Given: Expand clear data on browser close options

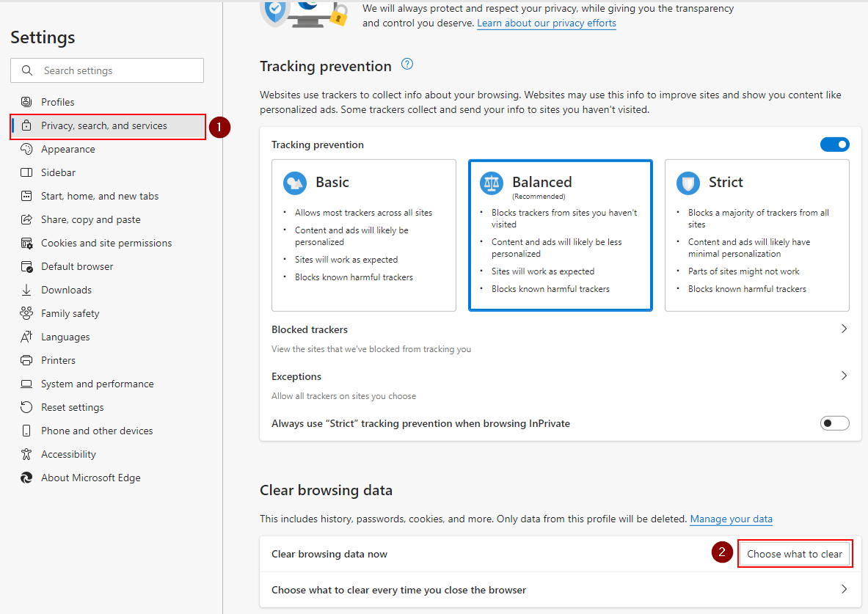Looking at the screenshot, I should [844, 590].
